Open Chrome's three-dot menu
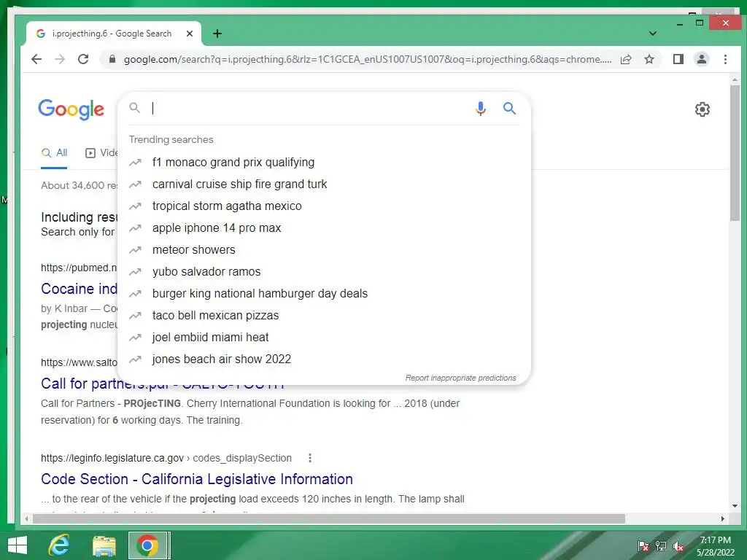Screen dimensions: 747x560 pyautogui.click(x=725, y=59)
